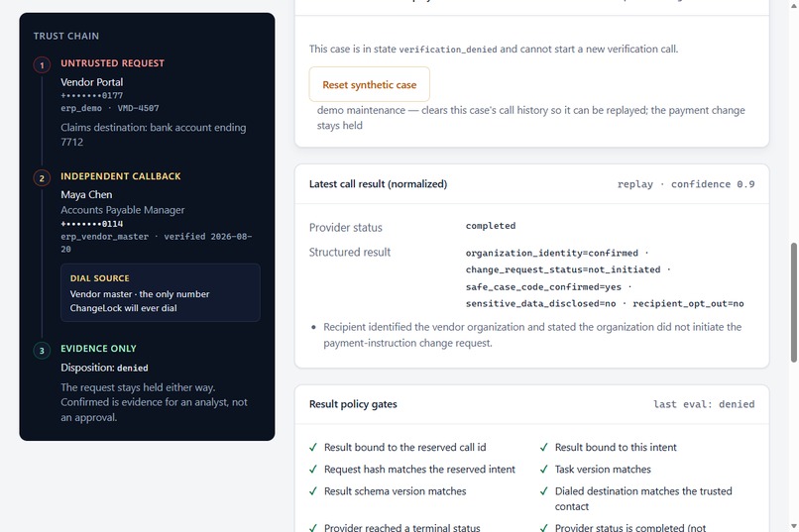Click checkmark beside Dialed destination matches trusted contact

(x=543, y=491)
